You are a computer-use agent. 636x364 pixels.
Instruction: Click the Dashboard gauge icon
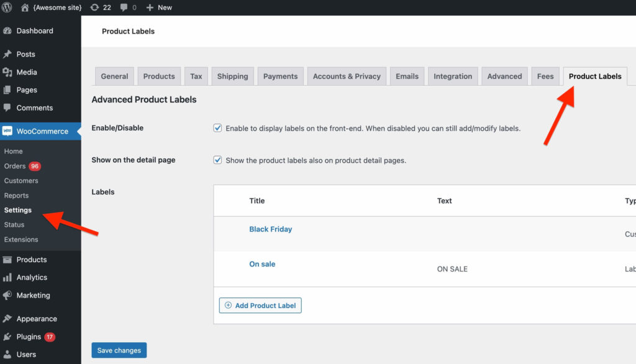[x=7, y=31]
